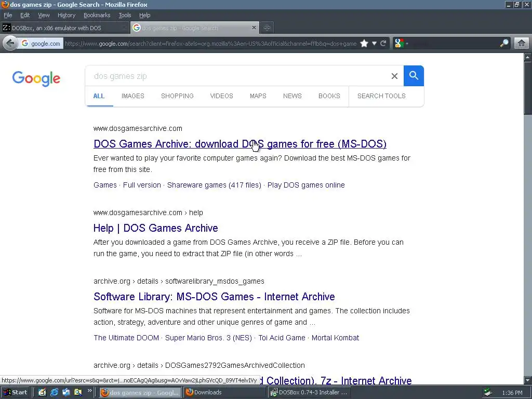Click the google.com site identity button

[x=41, y=44]
